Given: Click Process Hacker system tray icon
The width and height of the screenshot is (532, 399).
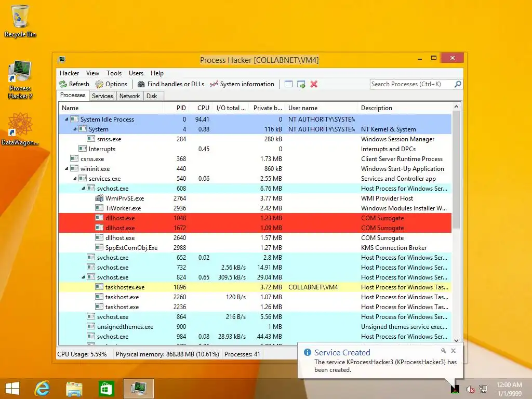Looking at the screenshot, I should 455,389.
